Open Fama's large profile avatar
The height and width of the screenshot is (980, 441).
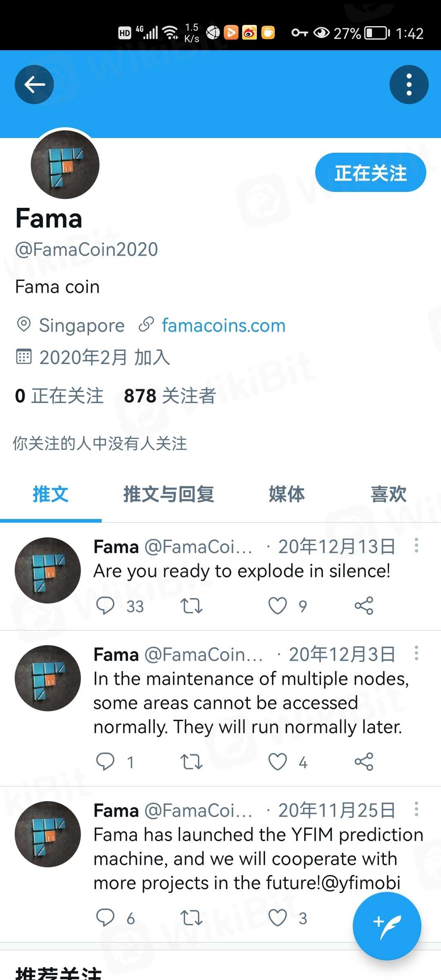65,165
